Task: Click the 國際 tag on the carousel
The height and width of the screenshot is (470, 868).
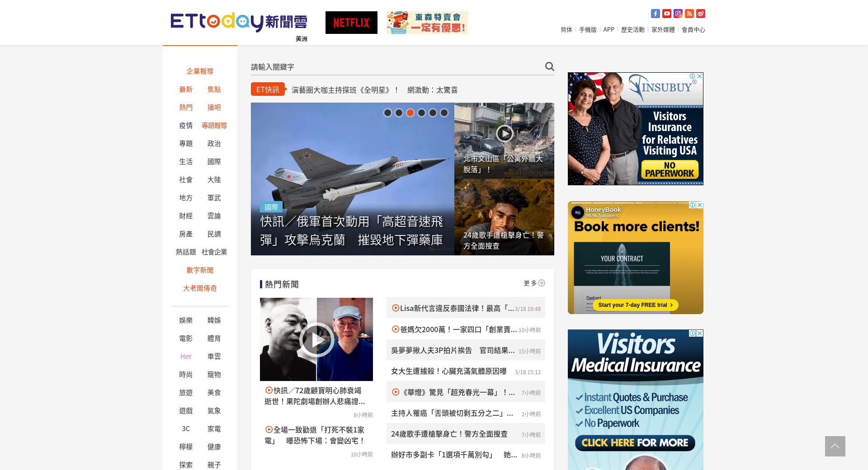Action: click(271, 207)
